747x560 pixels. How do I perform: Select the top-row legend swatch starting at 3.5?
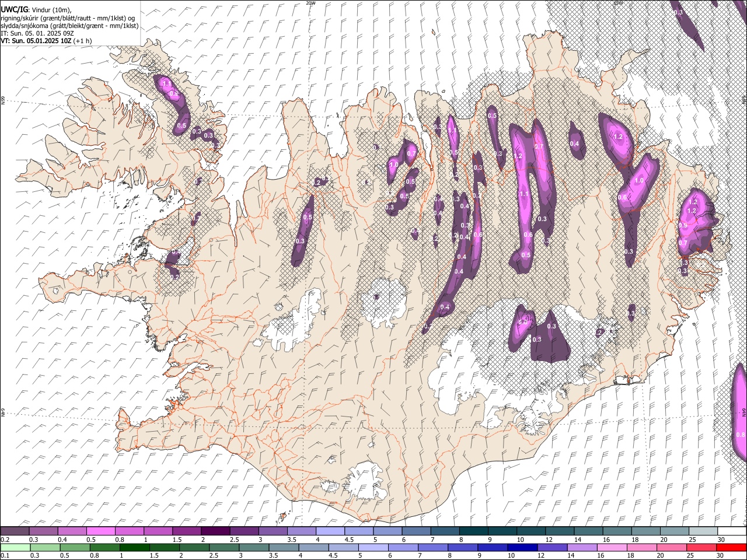(301, 531)
